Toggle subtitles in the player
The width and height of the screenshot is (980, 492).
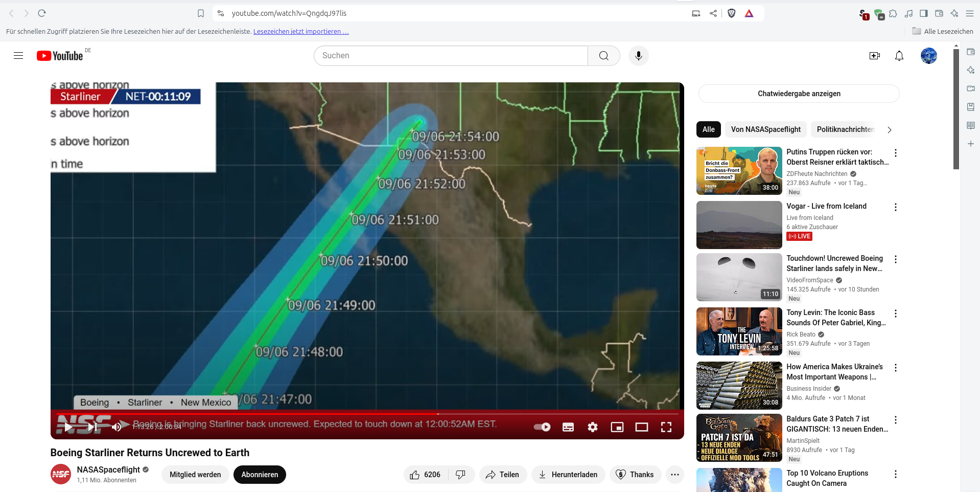[568, 427]
